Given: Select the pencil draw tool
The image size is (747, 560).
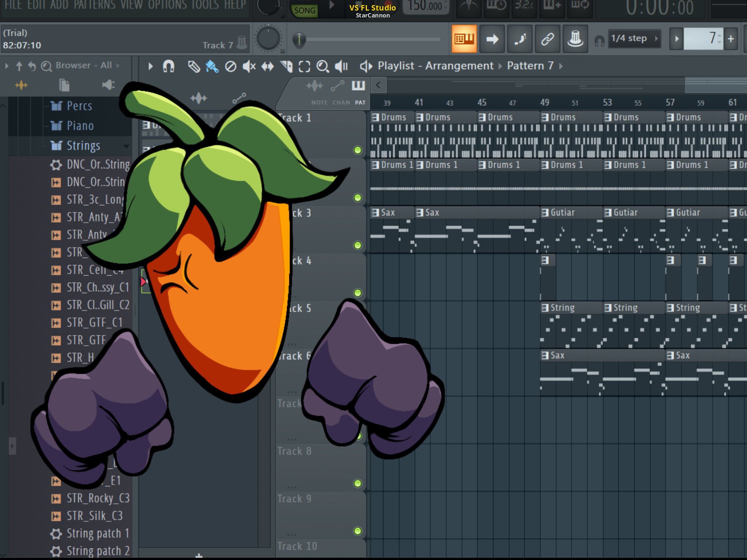Looking at the screenshot, I should [194, 66].
